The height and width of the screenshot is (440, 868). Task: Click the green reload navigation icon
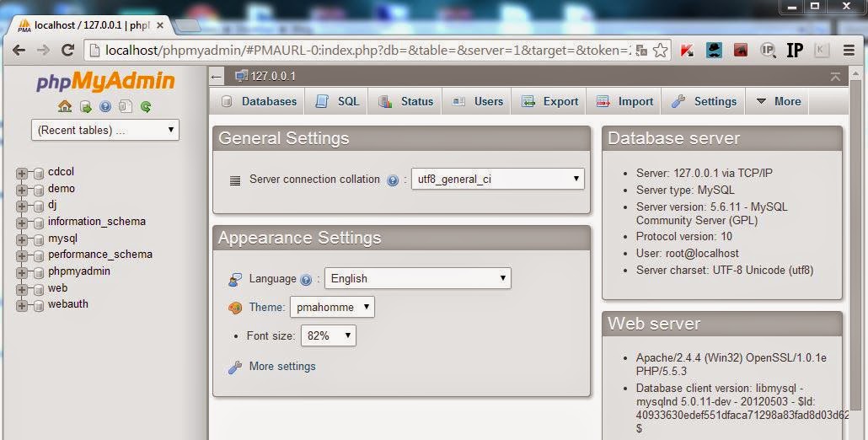coord(146,107)
